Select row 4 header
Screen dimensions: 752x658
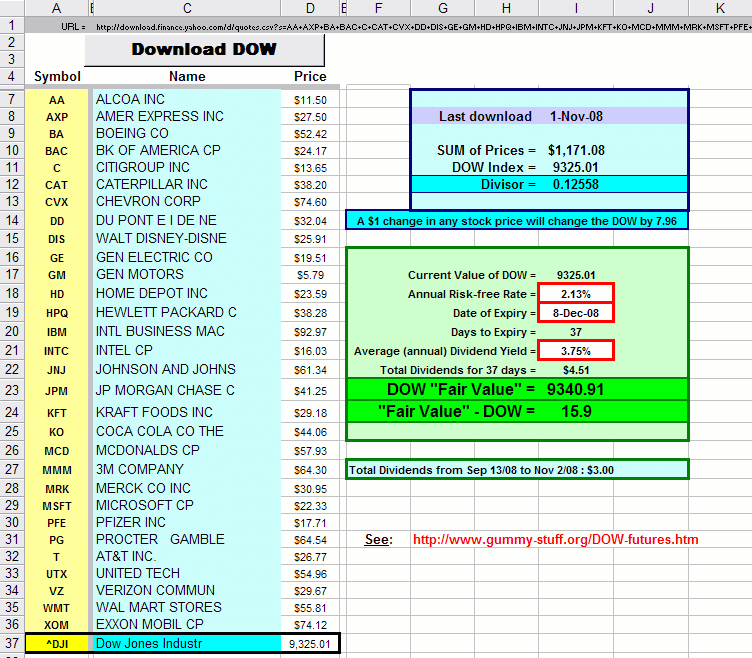coord(12,76)
